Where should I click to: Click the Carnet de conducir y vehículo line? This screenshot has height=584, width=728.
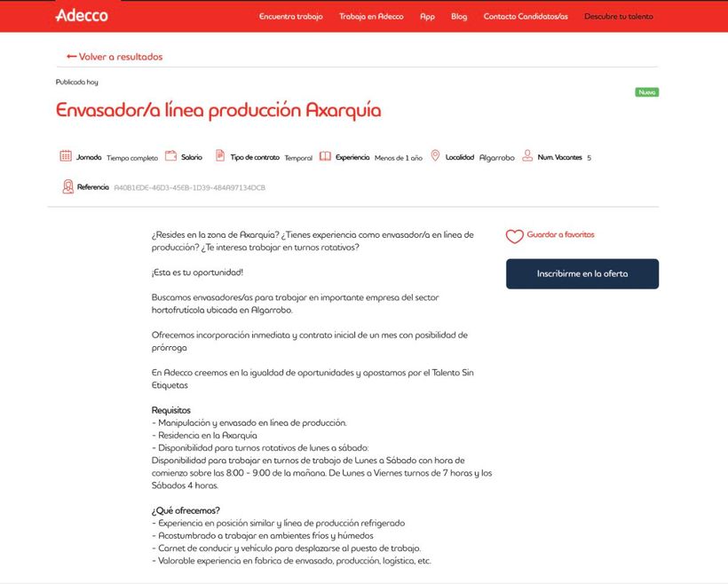[x=286, y=548]
